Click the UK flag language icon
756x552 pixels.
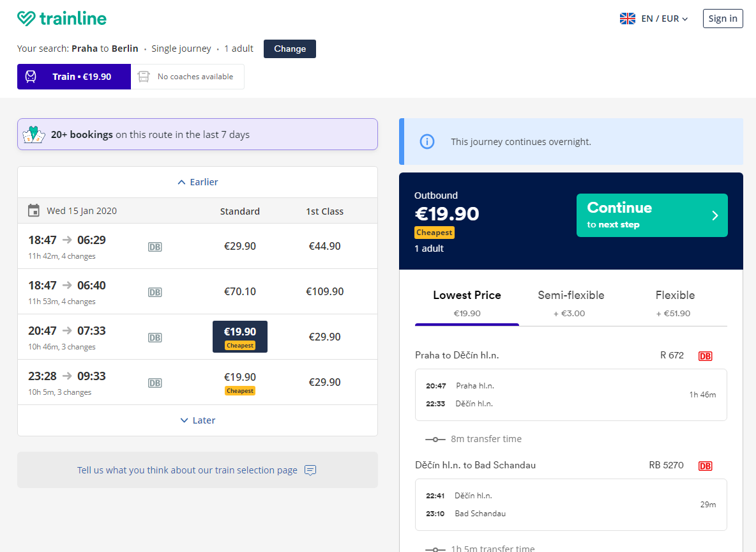(x=627, y=19)
